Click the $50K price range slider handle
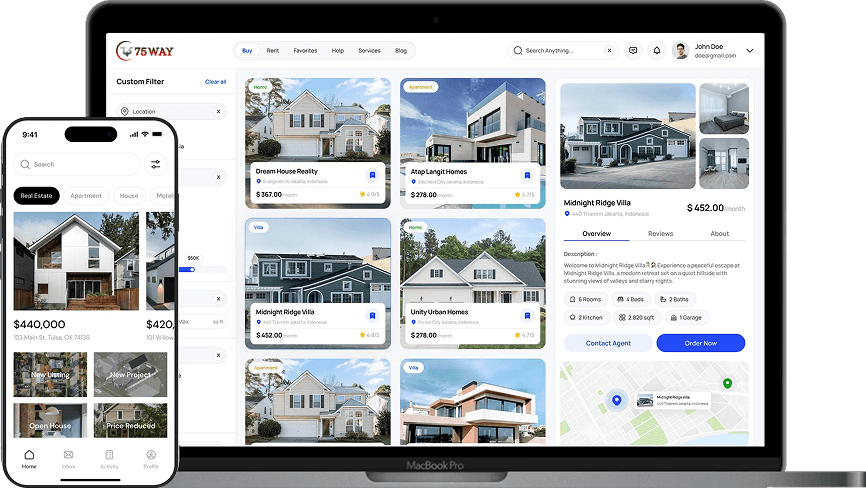The image size is (866, 488). 193,269
